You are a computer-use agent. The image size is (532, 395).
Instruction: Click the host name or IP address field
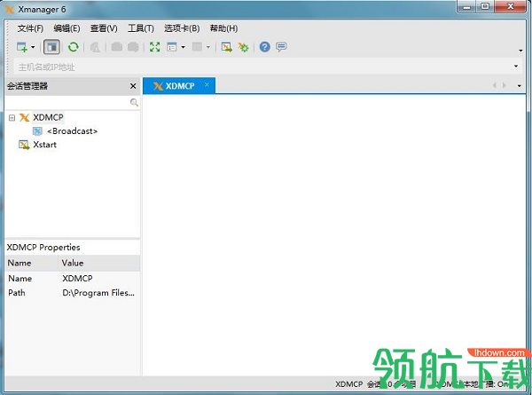pos(262,67)
